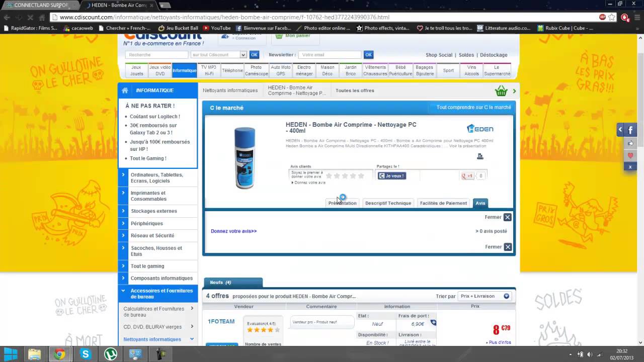This screenshot has height=362, width=644.
Task: Open the Soldes link in the header
Action: [x=466, y=55]
